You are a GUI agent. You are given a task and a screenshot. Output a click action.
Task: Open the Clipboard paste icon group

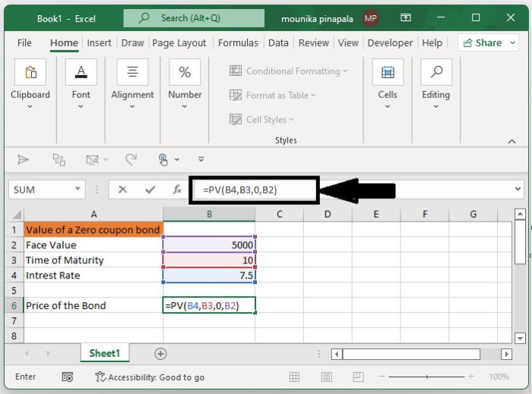(30, 72)
